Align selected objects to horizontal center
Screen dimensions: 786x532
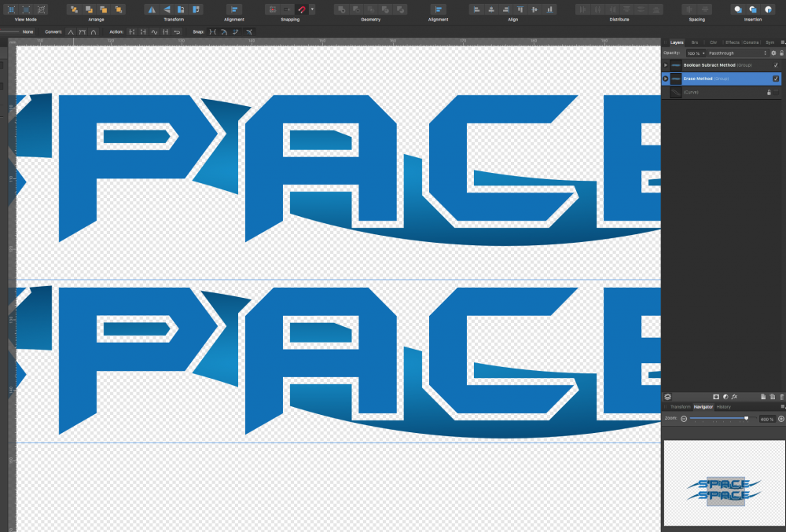491,9
